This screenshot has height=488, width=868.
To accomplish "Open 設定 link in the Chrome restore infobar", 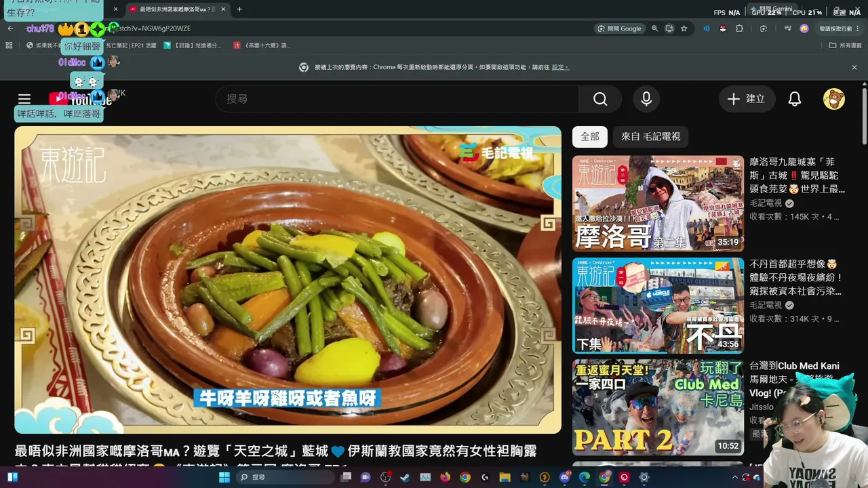I will click(x=559, y=68).
